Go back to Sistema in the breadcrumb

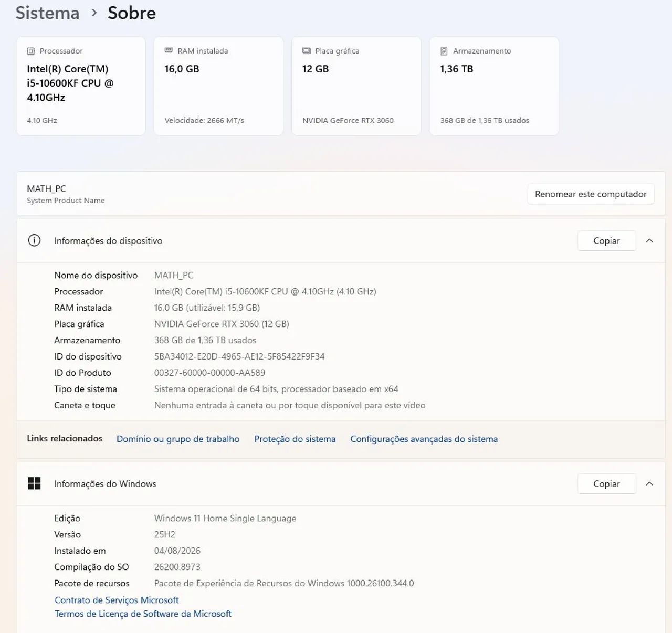[48, 13]
